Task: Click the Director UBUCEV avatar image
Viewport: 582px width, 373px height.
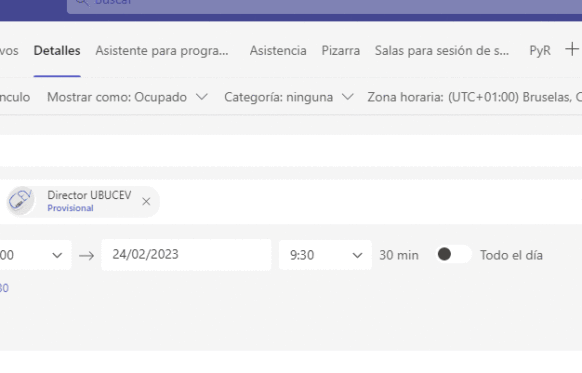Action: 21,201
